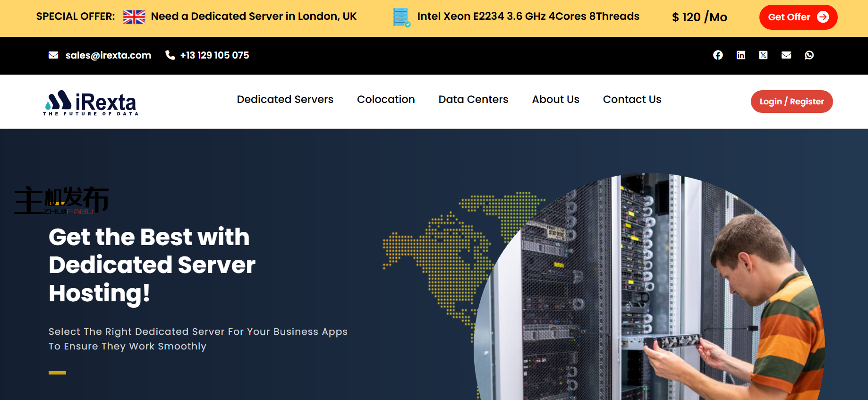Click the Login / Register button

coord(791,102)
